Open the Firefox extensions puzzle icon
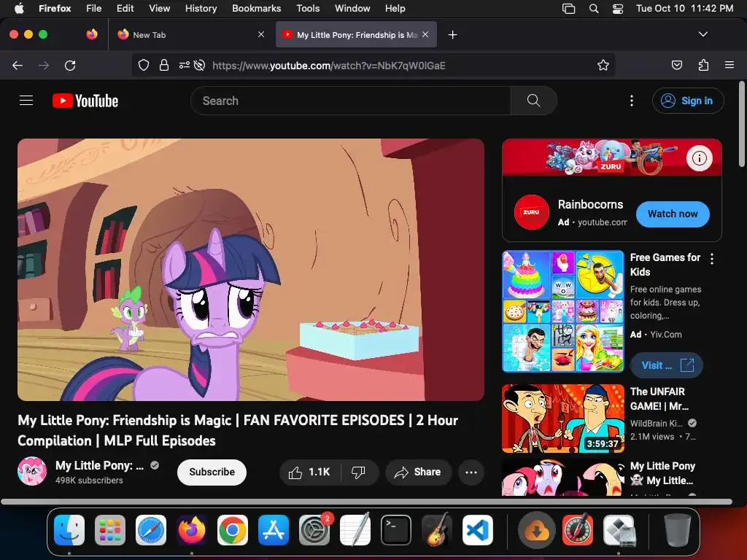 (x=703, y=65)
